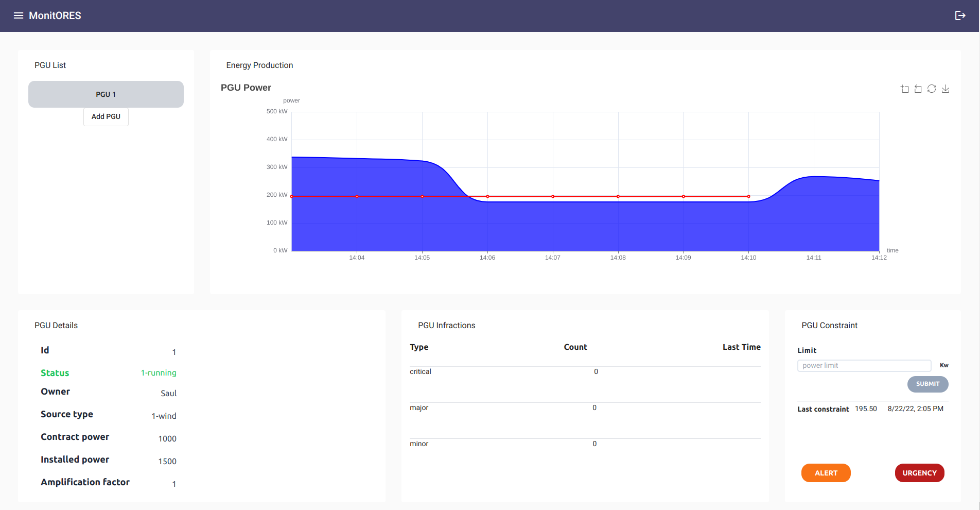Viewport: 980px width, 510px height.
Task: Select the red constraint marker at 14:08
Action: click(x=618, y=196)
